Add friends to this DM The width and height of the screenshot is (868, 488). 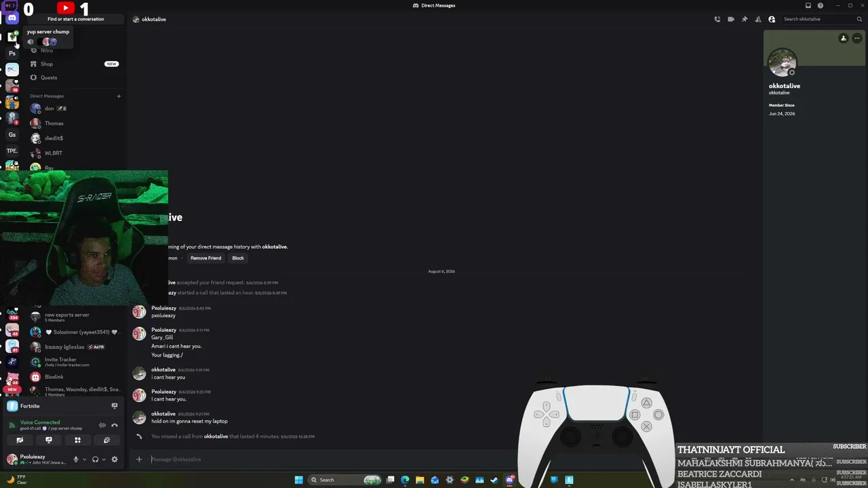tap(758, 19)
